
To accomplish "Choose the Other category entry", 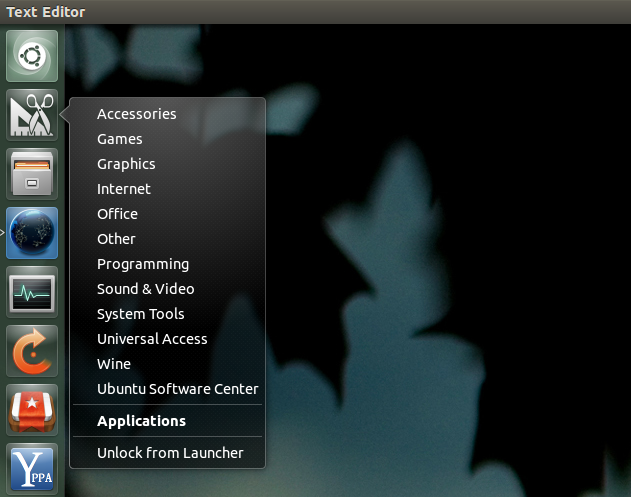I will pos(167,239).
